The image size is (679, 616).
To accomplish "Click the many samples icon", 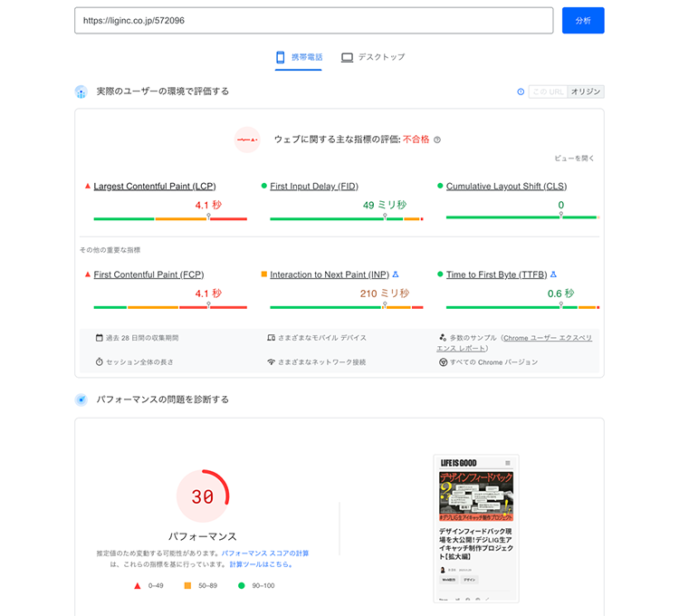I will point(443,338).
